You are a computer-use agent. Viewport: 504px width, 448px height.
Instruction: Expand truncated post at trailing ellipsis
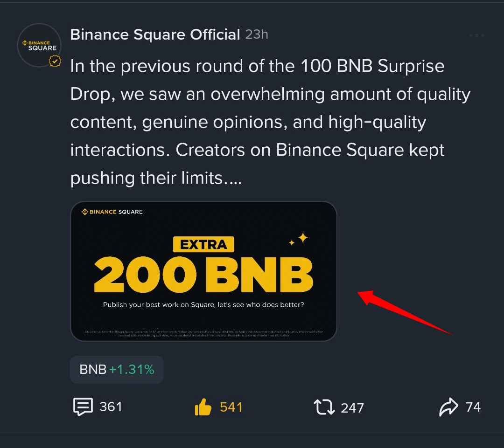point(232,179)
